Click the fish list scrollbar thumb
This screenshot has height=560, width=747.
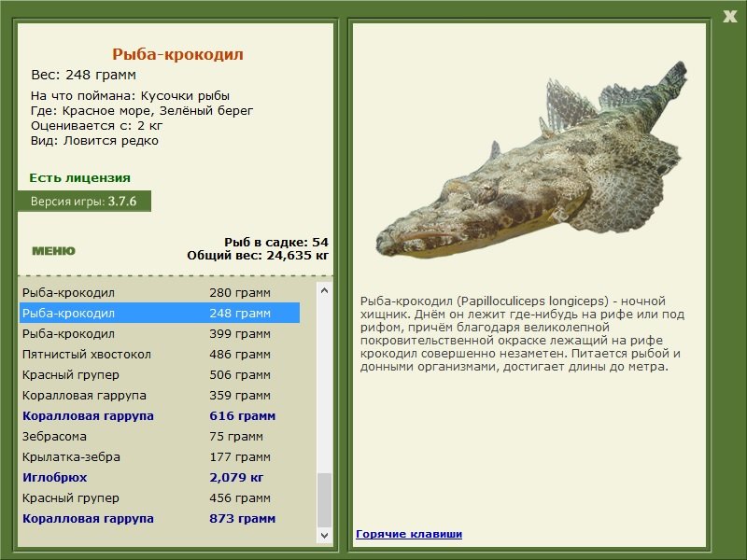(324, 500)
